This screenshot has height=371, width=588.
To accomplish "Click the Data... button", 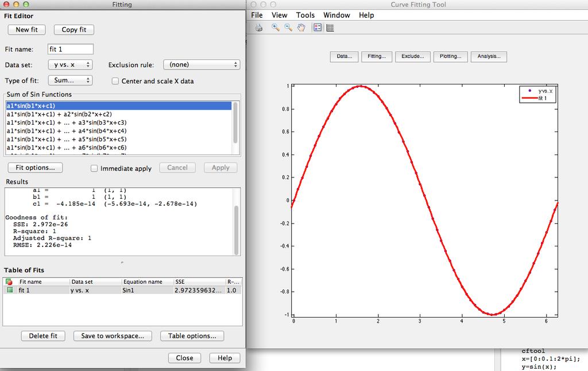I will tap(345, 57).
